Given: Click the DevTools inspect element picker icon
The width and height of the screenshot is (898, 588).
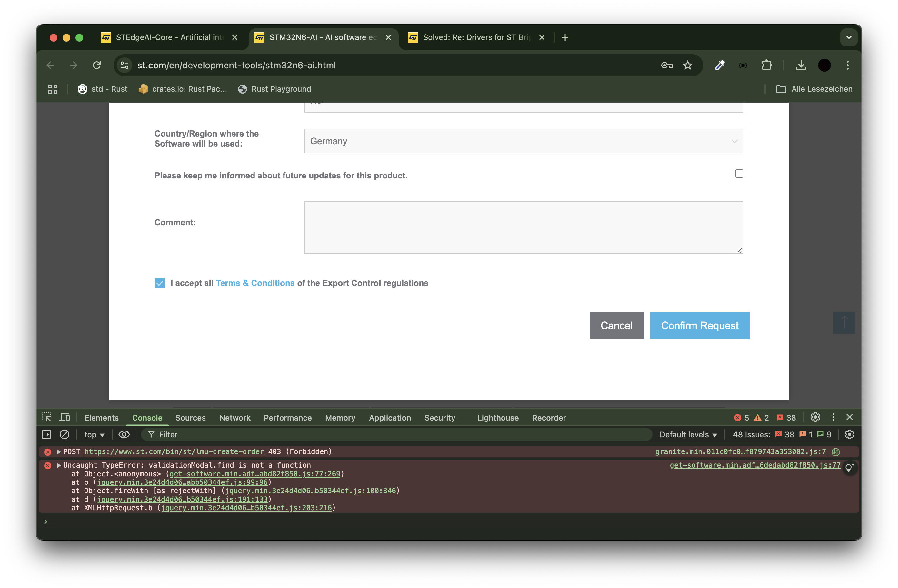Looking at the screenshot, I should [46, 417].
